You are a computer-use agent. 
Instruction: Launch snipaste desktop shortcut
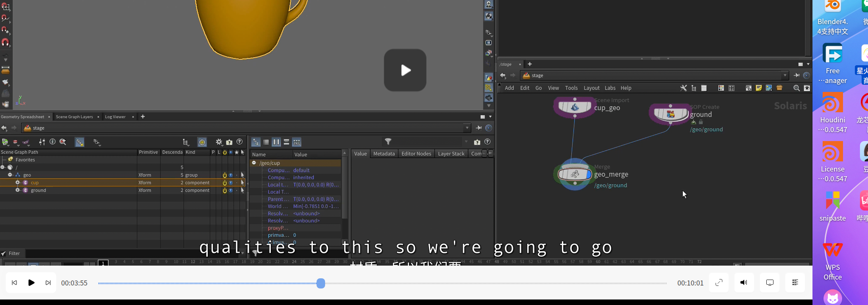pos(832,206)
